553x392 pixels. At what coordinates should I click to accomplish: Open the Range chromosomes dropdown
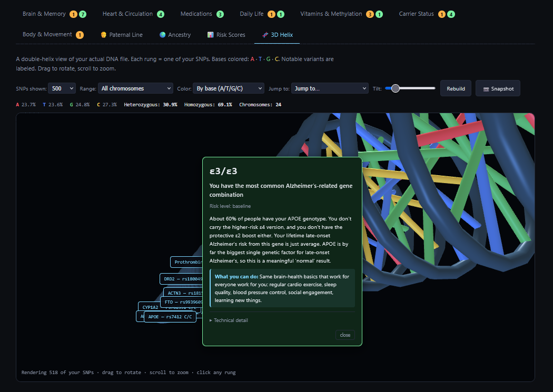pyautogui.click(x=135, y=88)
